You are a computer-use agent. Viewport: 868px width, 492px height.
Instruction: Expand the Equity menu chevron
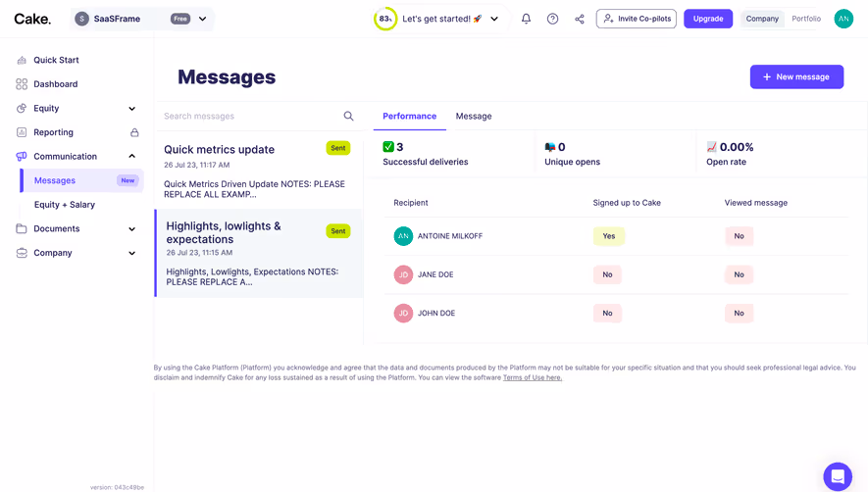point(131,109)
